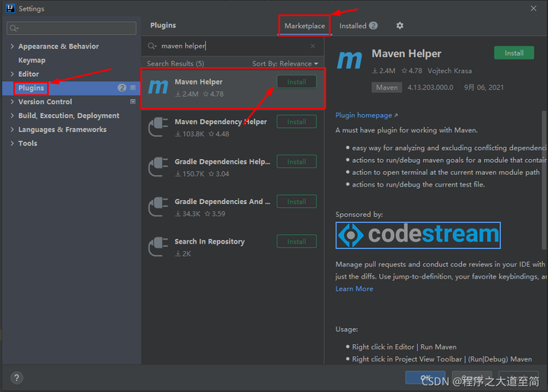Image resolution: width=548 pixels, height=392 pixels.
Task: Click the Maven tag in plugin details
Action: pos(387,88)
